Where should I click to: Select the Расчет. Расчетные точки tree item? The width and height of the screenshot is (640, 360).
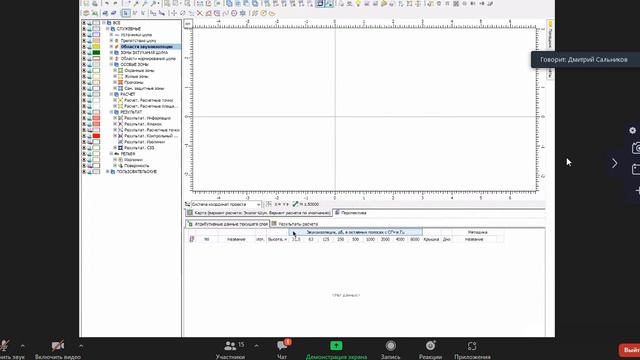[149, 100]
